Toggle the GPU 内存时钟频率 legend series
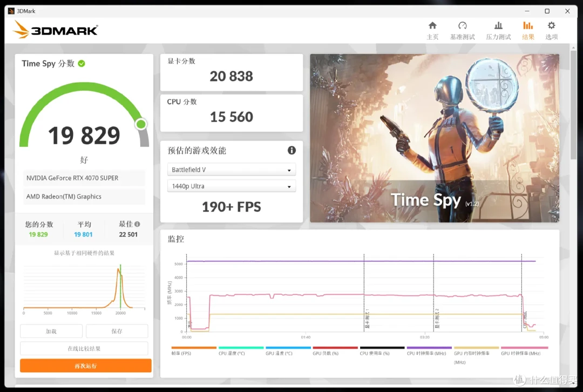 tap(476, 355)
